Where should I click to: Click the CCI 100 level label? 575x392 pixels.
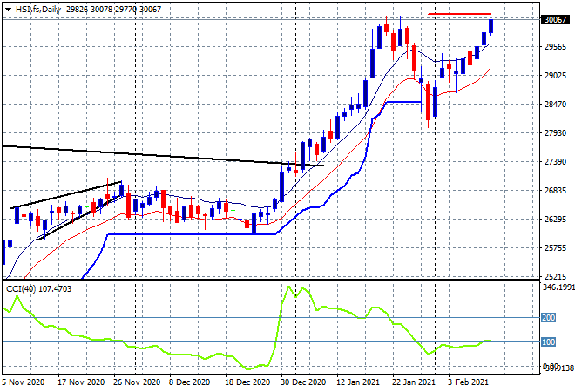point(548,342)
